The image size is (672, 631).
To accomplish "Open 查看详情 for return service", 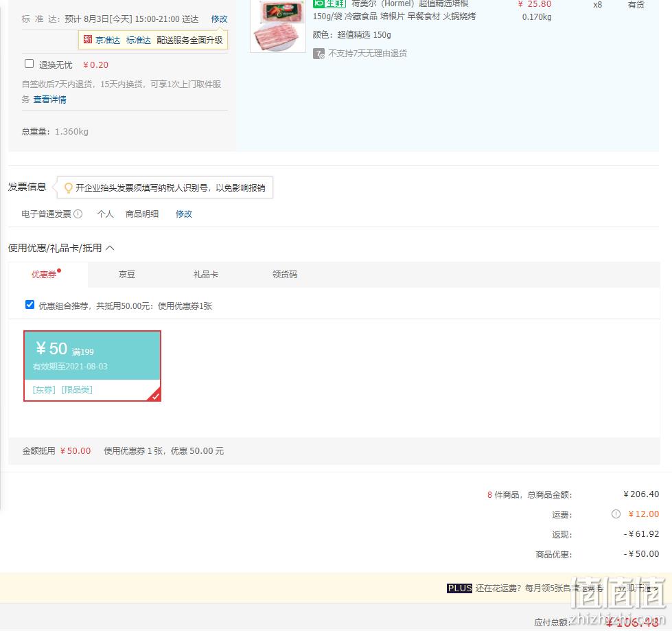I will click(49, 100).
